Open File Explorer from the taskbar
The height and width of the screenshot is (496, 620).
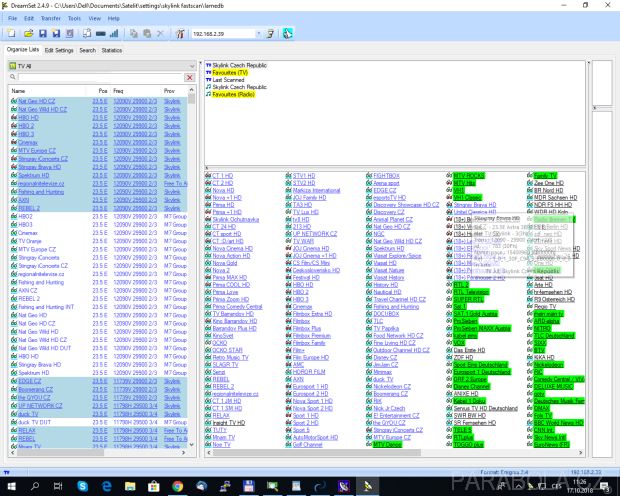tap(130, 486)
